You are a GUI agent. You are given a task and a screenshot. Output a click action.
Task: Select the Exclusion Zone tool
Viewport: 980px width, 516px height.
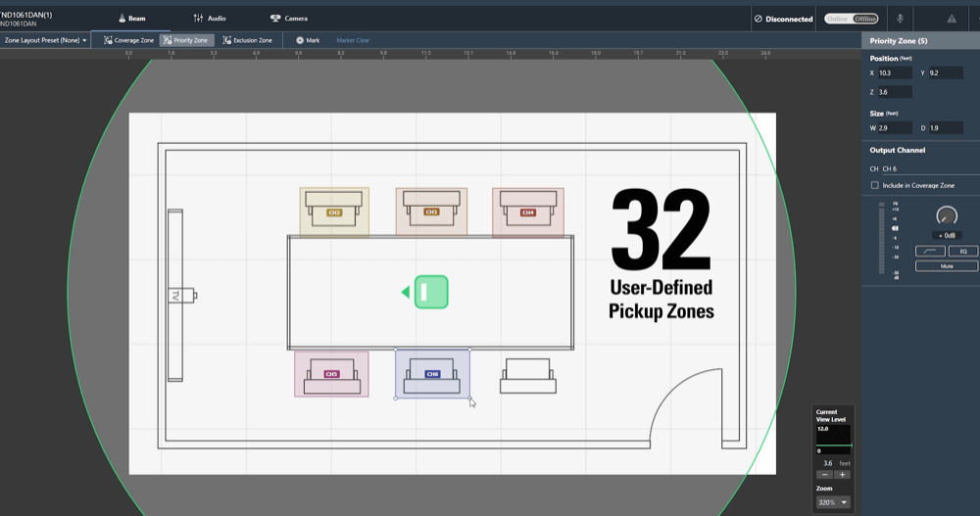coord(248,40)
